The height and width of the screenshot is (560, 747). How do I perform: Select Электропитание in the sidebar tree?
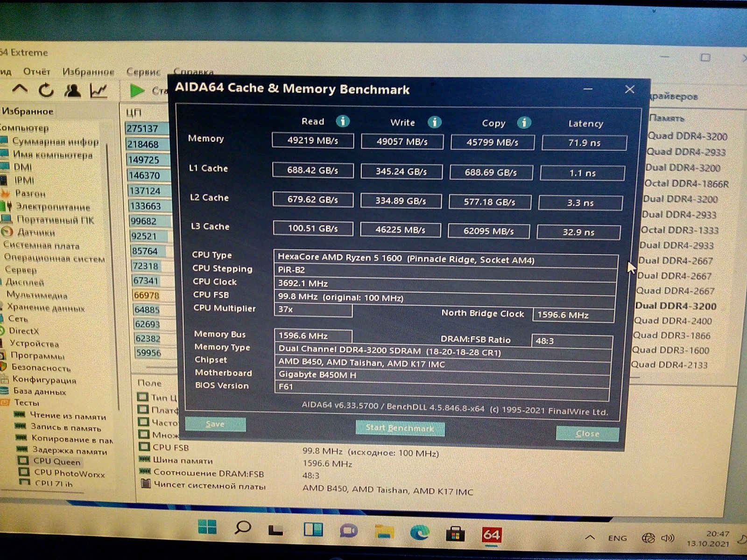pyautogui.click(x=53, y=207)
